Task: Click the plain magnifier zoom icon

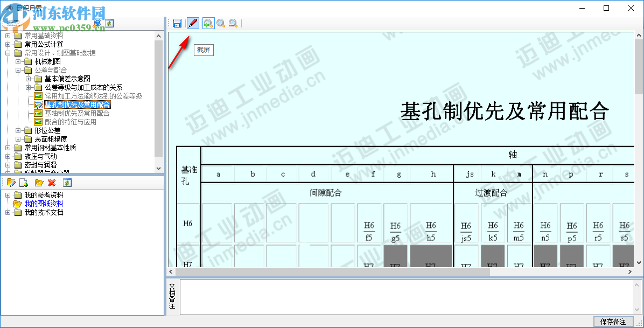Action: point(220,23)
